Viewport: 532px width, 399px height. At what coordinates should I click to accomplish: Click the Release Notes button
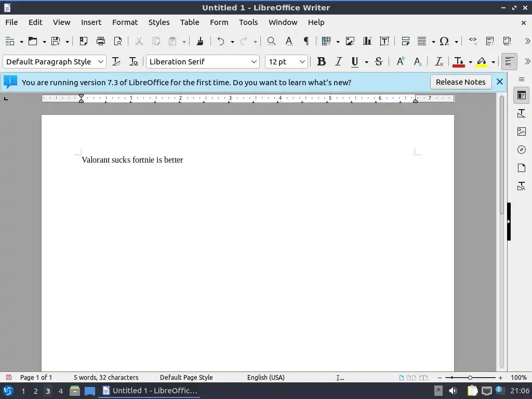coord(460,82)
